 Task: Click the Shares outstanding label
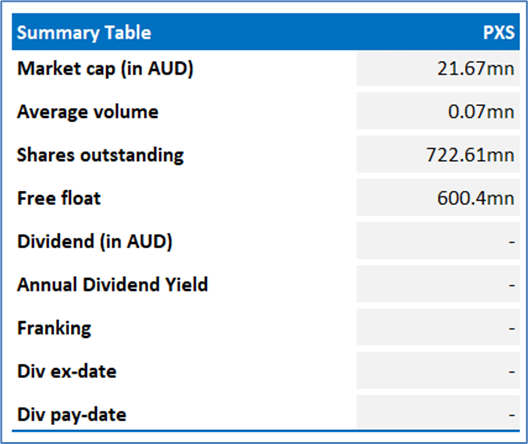click(100, 155)
